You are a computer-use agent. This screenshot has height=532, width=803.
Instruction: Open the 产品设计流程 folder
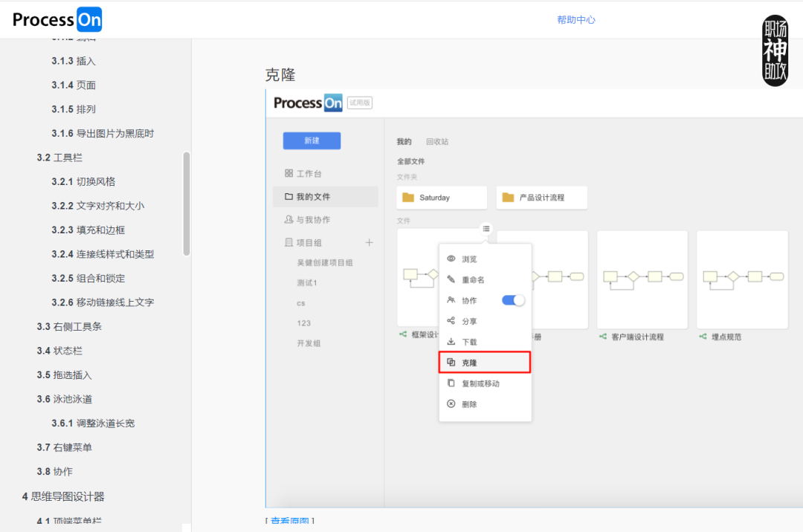coord(542,198)
